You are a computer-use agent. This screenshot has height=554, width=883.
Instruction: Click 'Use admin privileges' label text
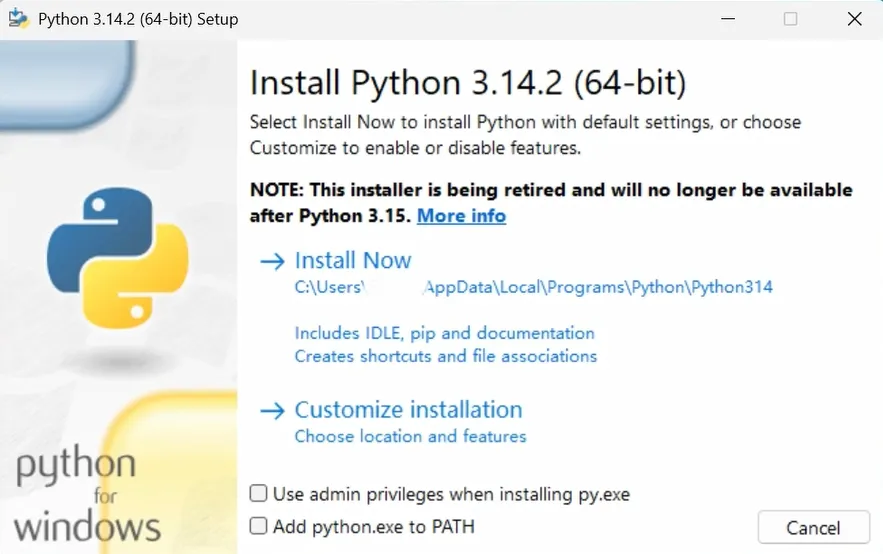click(451, 494)
